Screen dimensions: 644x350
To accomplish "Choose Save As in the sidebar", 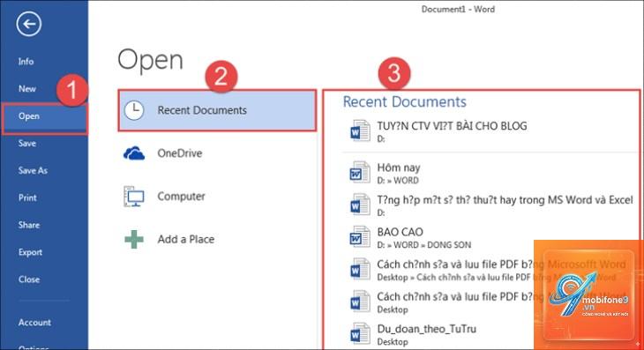I will [x=33, y=170].
